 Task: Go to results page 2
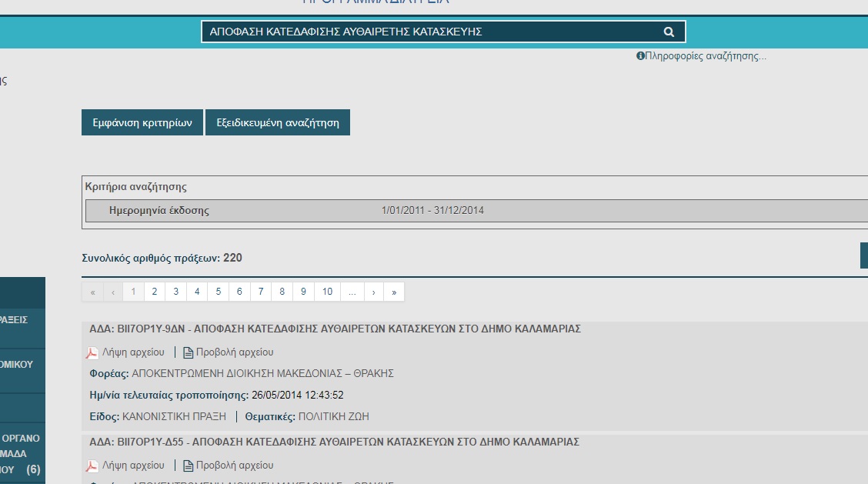click(x=155, y=292)
